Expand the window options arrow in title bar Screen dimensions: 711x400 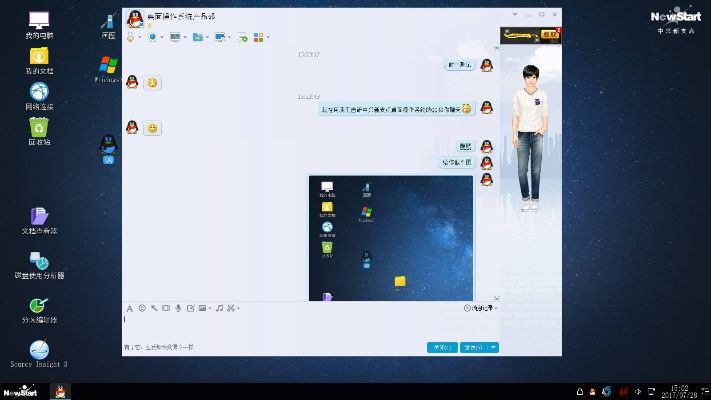(515, 16)
